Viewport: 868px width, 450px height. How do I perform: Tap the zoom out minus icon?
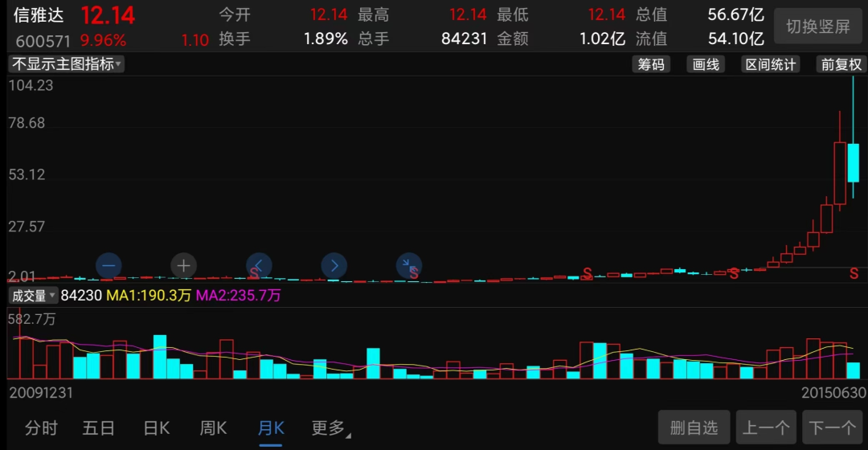108,266
